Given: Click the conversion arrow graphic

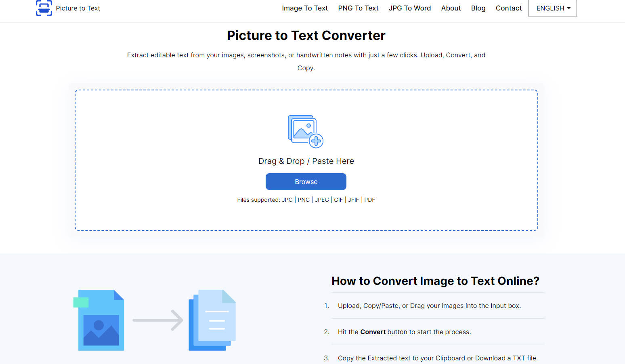Looking at the screenshot, I should click(x=158, y=320).
